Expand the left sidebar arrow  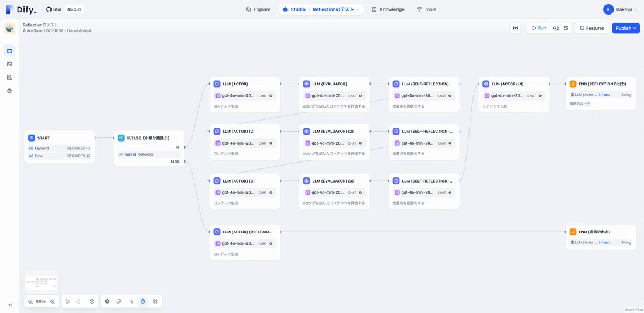tap(9, 305)
